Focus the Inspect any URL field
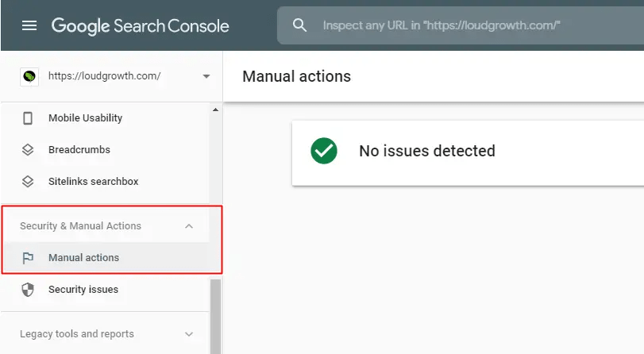This screenshot has width=644, height=354. [461, 25]
